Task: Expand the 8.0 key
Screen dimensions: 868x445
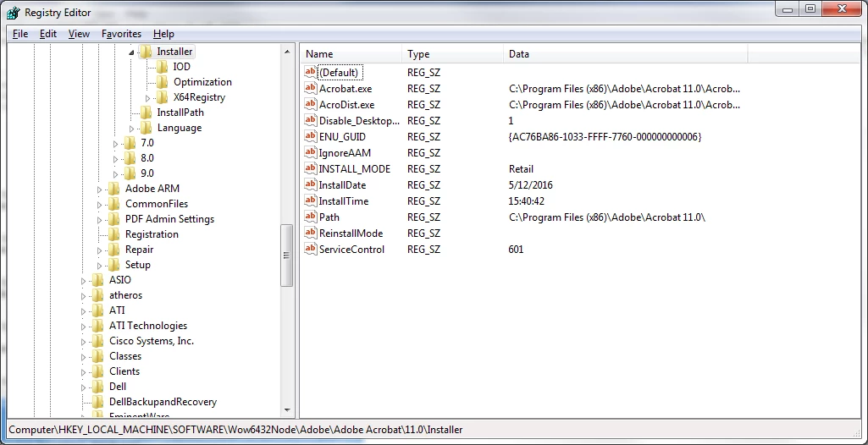Action: click(115, 159)
